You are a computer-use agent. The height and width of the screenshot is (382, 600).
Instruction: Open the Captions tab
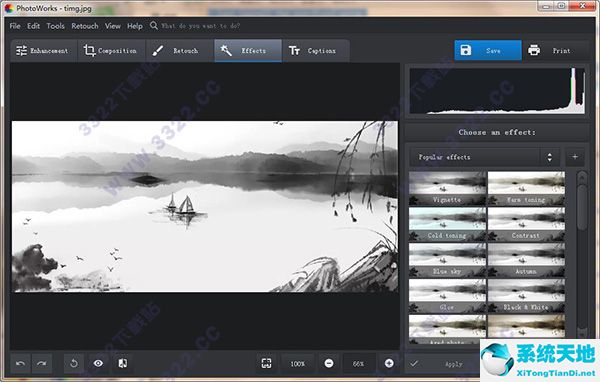[316, 51]
